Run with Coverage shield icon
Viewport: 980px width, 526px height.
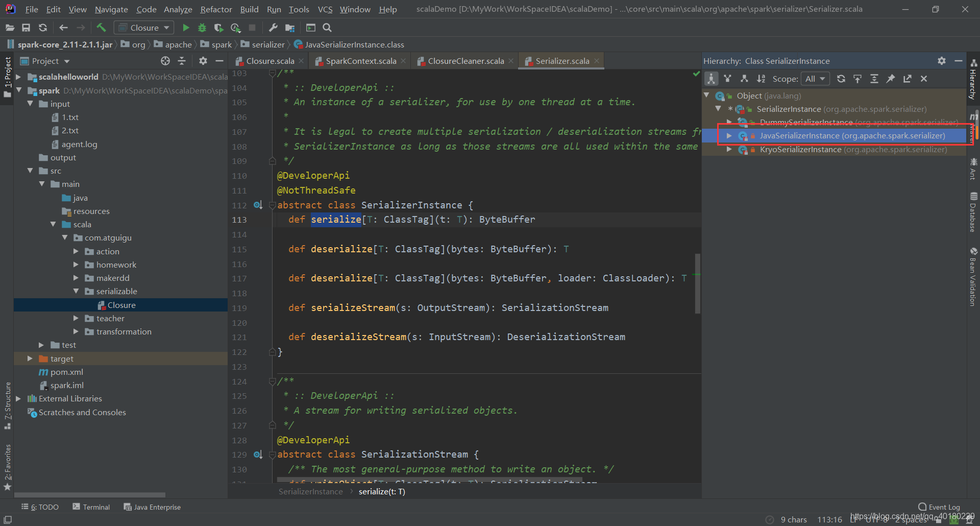coord(218,28)
